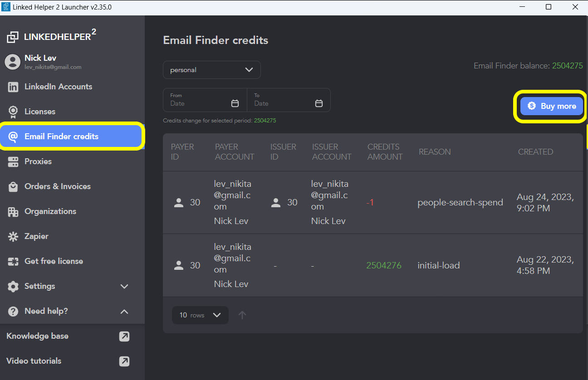The height and width of the screenshot is (380, 588).
Task: Click the Aug 22, 2023, 4:58 PM cell
Action: coord(545,265)
